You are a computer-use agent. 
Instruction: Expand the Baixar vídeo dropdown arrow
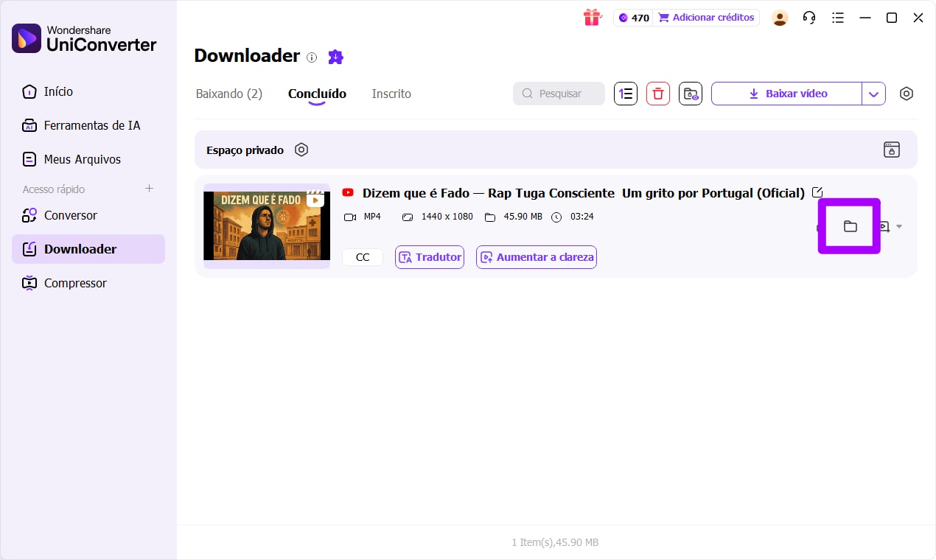(x=873, y=94)
